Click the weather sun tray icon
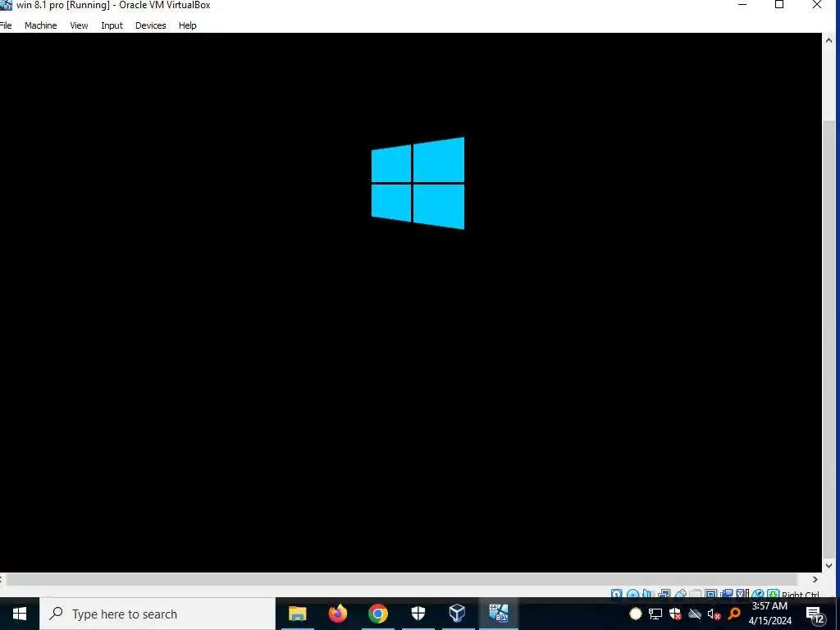Image resolution: width=840 pixels, height=630 pixels. [x=636, y=614]
